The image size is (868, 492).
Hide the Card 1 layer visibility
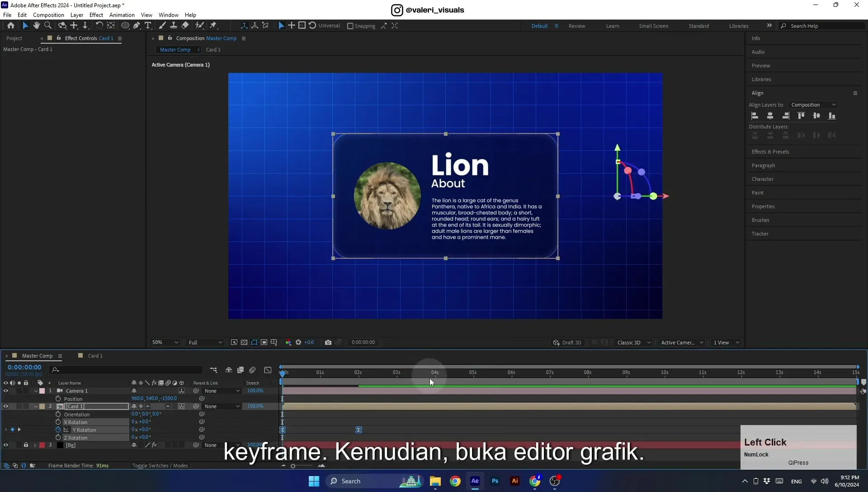pyautogui.click(x=6, y=406)
